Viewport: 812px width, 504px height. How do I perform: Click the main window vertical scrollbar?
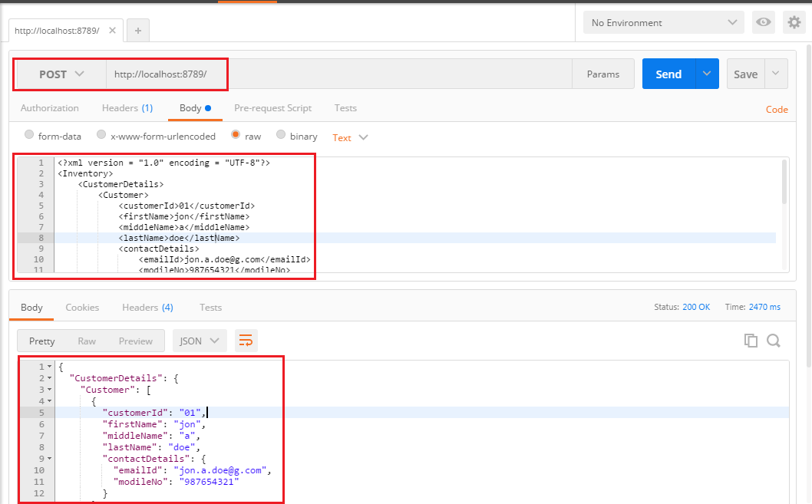coord(809,207)
